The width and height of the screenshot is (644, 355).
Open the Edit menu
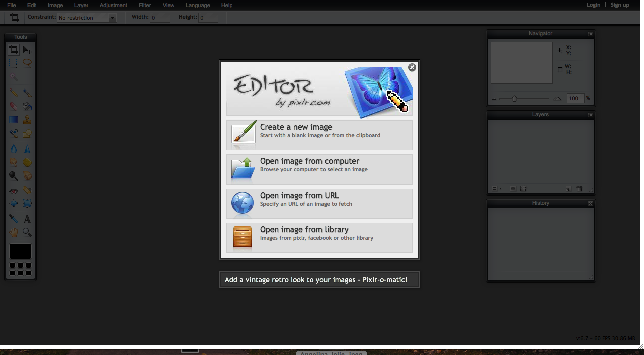(x=32, y=5)
